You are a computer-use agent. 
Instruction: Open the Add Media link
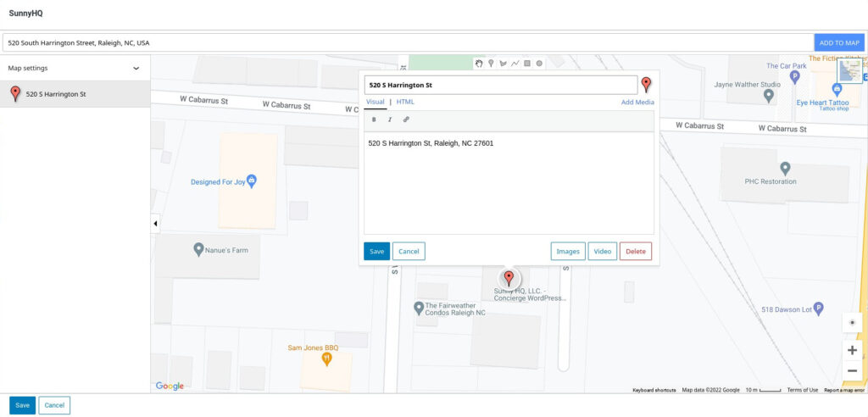tap(637, 102)
